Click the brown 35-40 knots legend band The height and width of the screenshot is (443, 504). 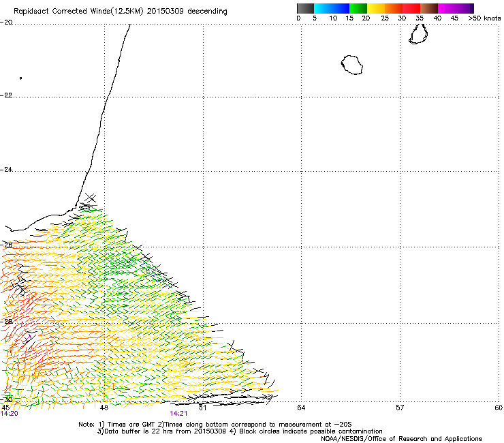(429, 8)
